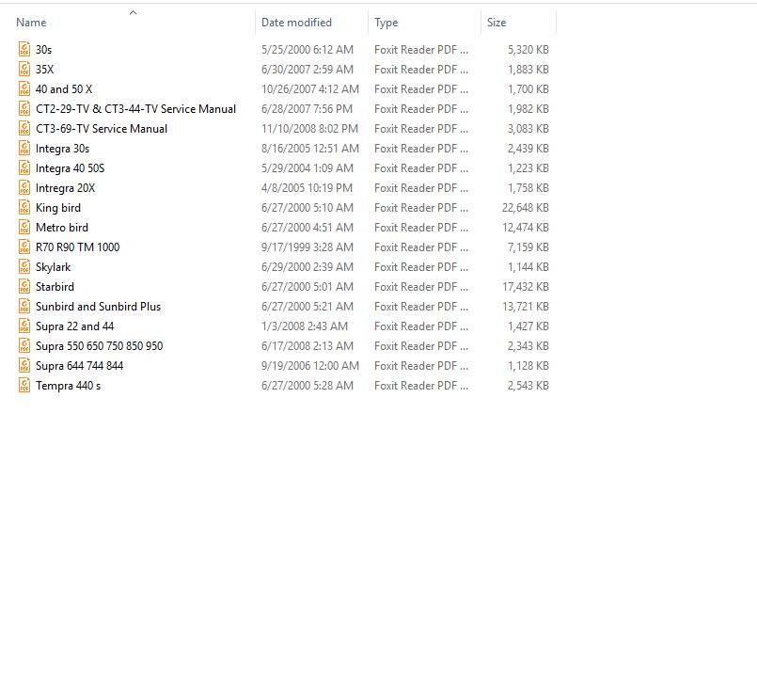Select the Tempra 440 s file name
Screen dimensions: 757x700
68,386
